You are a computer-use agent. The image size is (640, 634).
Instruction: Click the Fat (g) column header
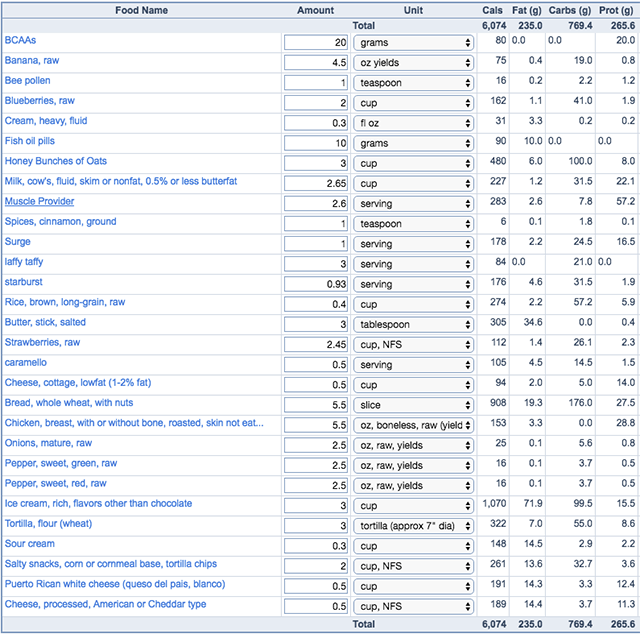coord(527,10)
